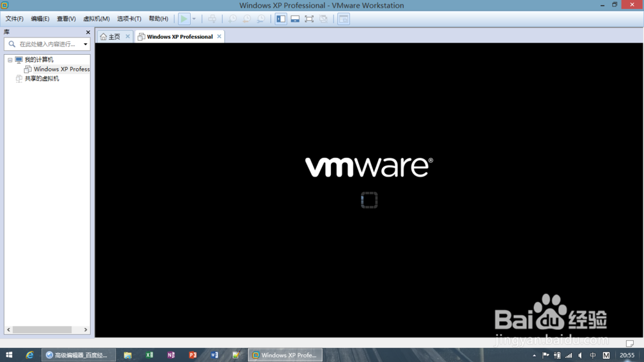Viewport: 644px width, 362px height.
Task: Click the console view icon at toolbar end
Action: (x=343, y=19)
